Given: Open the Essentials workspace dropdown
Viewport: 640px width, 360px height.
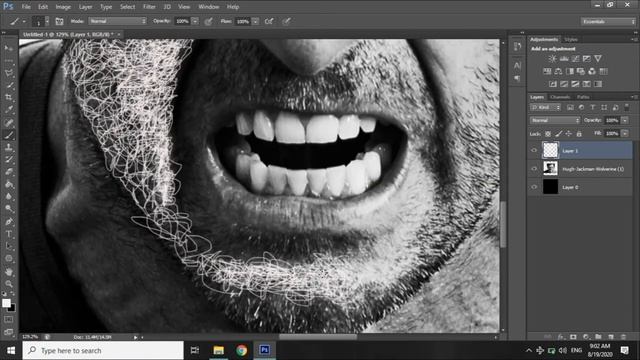Looking at the screenshot, I should tap(608, 21).
